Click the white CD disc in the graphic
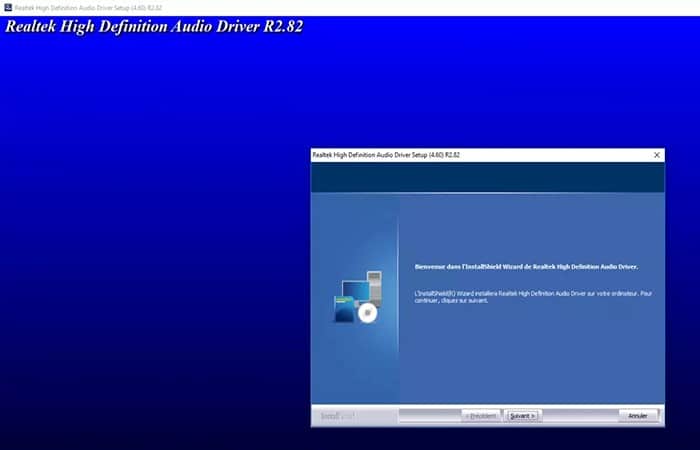 [366, 312]
